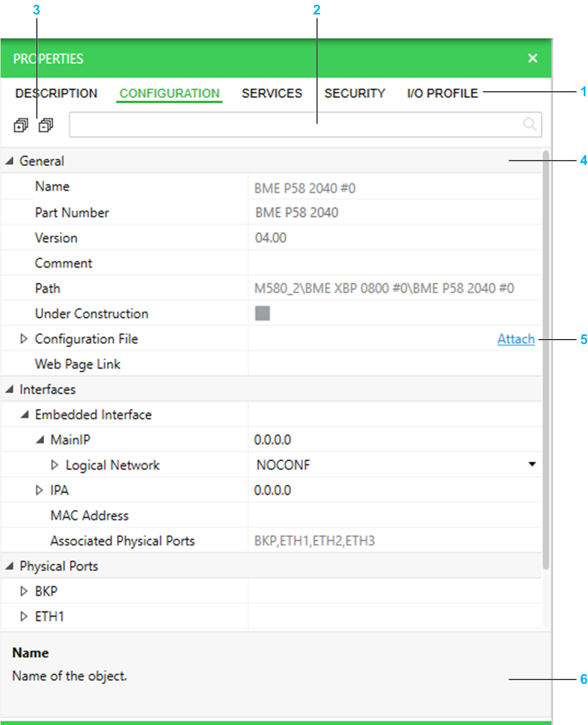Collapse the MainIP node

[x=40, y=440]
